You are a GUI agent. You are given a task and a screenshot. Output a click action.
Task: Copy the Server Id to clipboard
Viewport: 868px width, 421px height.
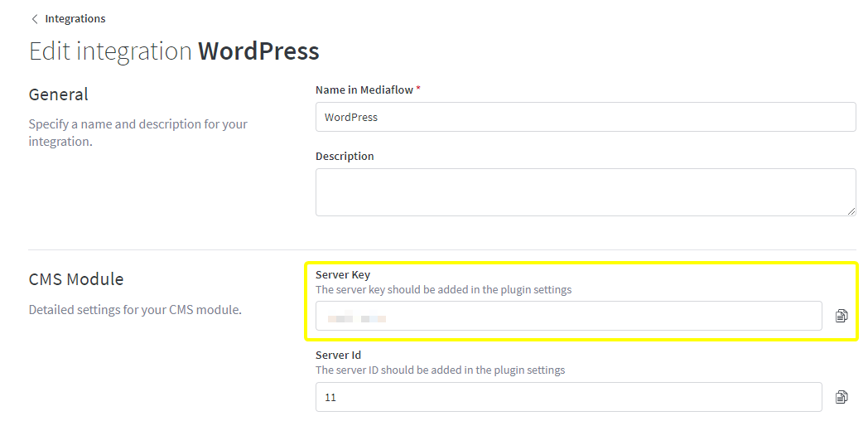(841, 397)
